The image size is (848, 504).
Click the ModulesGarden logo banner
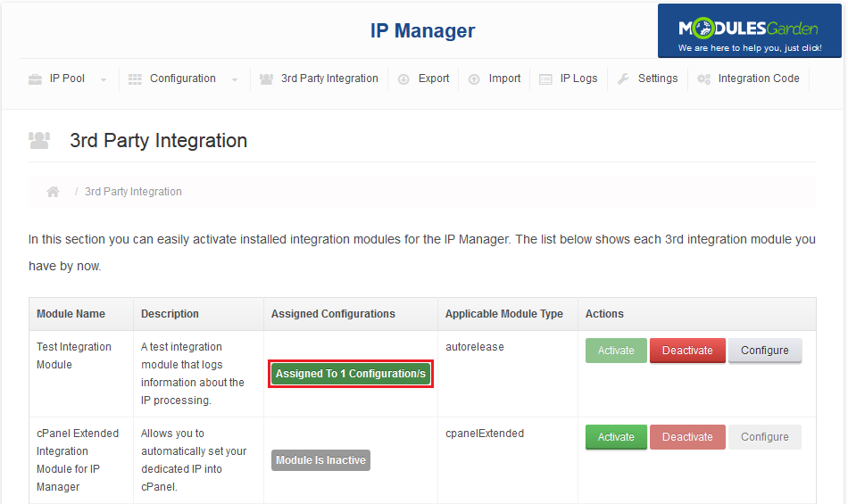(750, 31)
